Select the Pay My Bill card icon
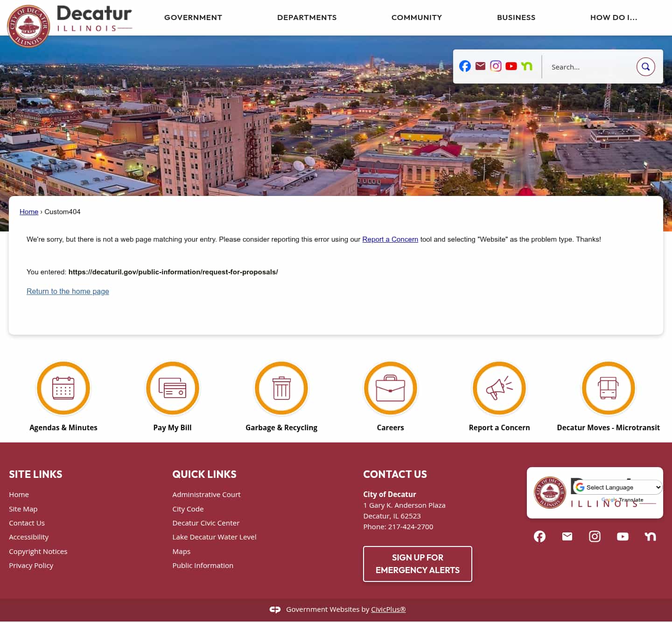 coord(173,388)
